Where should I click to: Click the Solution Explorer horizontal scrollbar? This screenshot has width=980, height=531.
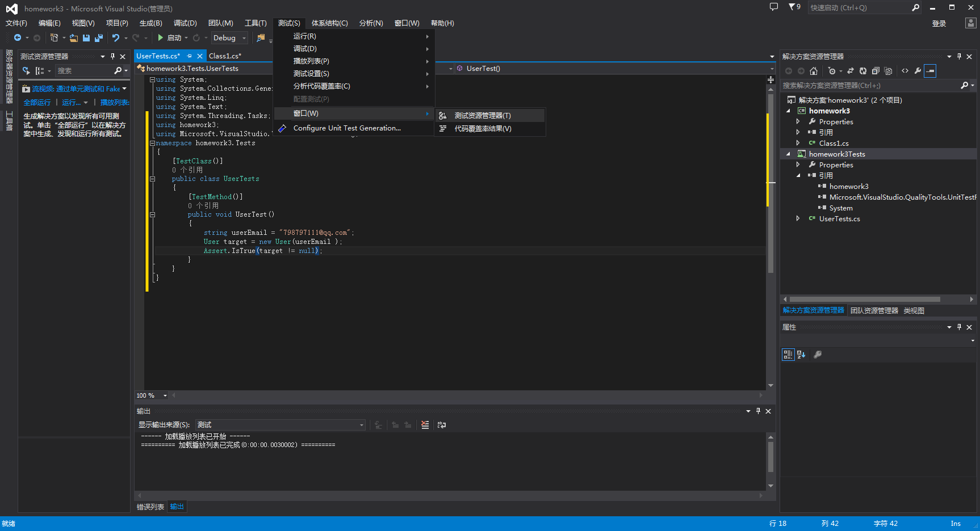(x=864, y=300)
